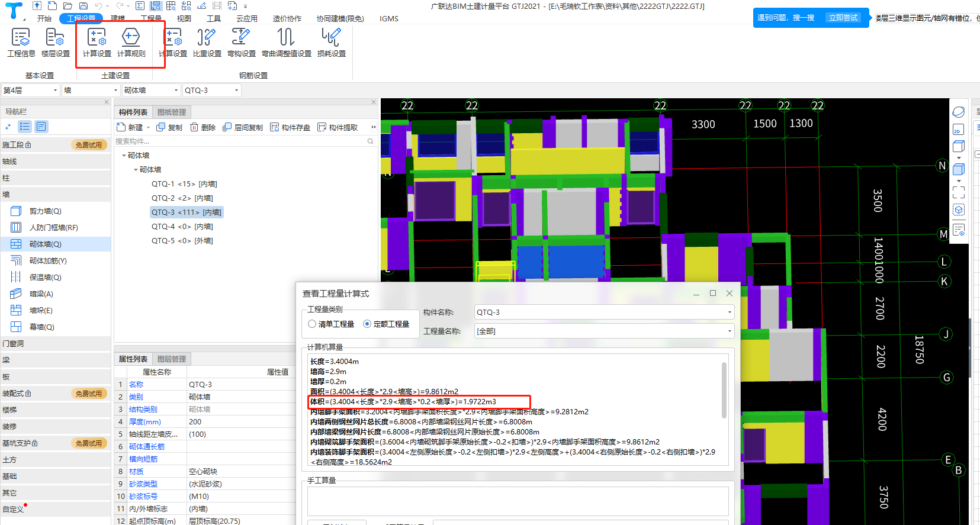This screenshot has height=525, width=980.
Task: Click the dashed rectangle fullscreen icon
Action: (x=959, y=192)
